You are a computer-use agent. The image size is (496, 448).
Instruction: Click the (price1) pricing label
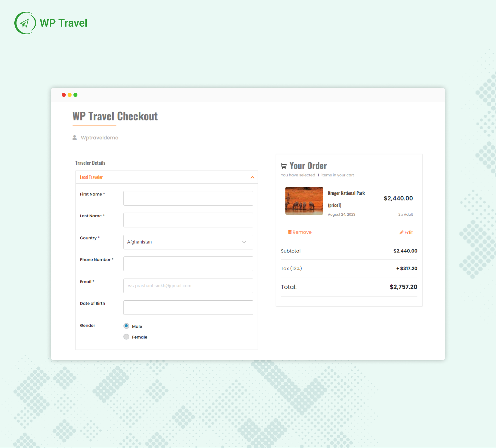pyautogui.click(x=334, y=205)
